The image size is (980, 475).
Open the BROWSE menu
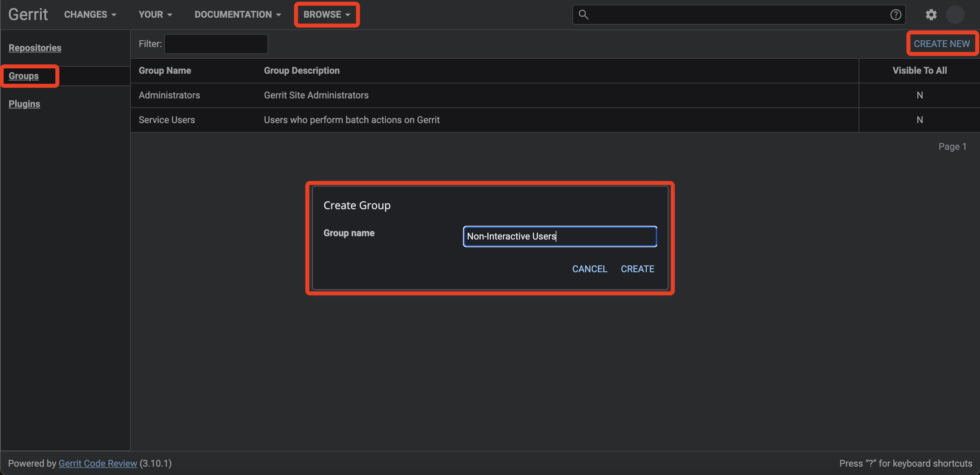coord(327,14)
